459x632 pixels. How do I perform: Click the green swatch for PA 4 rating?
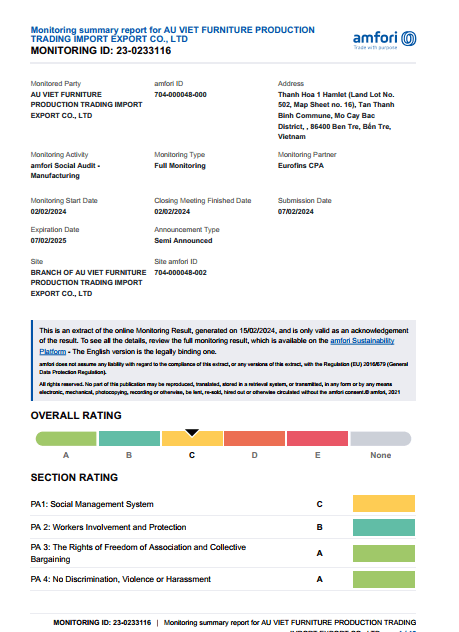(384, 579)
